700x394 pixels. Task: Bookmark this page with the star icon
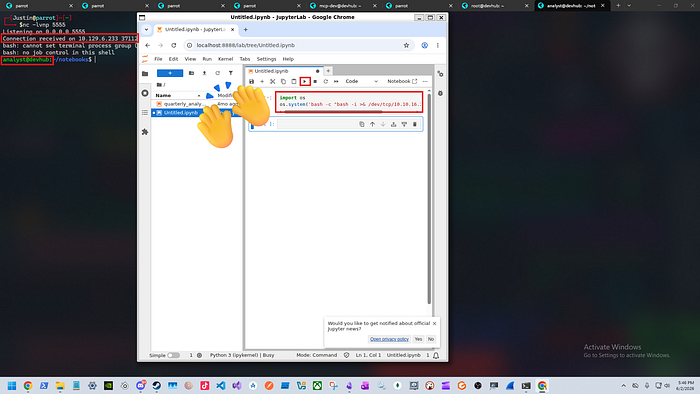(x=406, y=45)
